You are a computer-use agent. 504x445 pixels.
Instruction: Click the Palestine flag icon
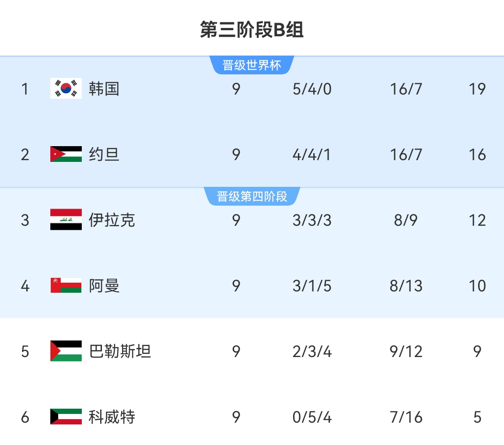pos(66,351)
